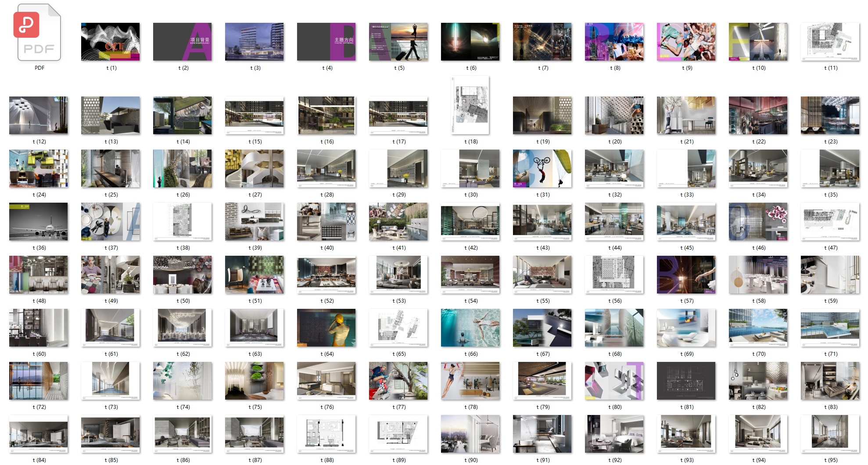Open the tall t (18) floor plan image
The height and width of the screenshot is (465, 868).
[470, 105]
